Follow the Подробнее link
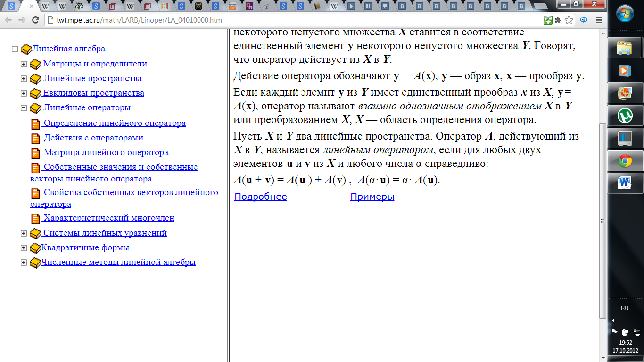Image resolution: width=644 pixels, height=362 pixels. point(261,197)
